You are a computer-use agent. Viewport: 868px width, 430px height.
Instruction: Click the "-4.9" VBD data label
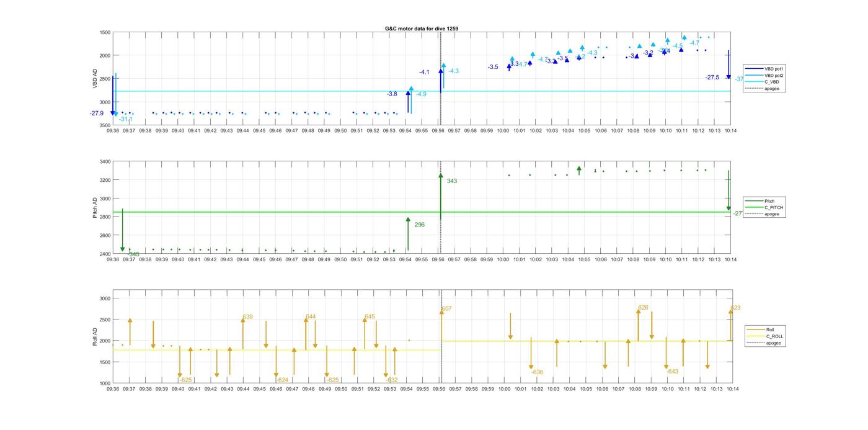[x=421, y=94]
